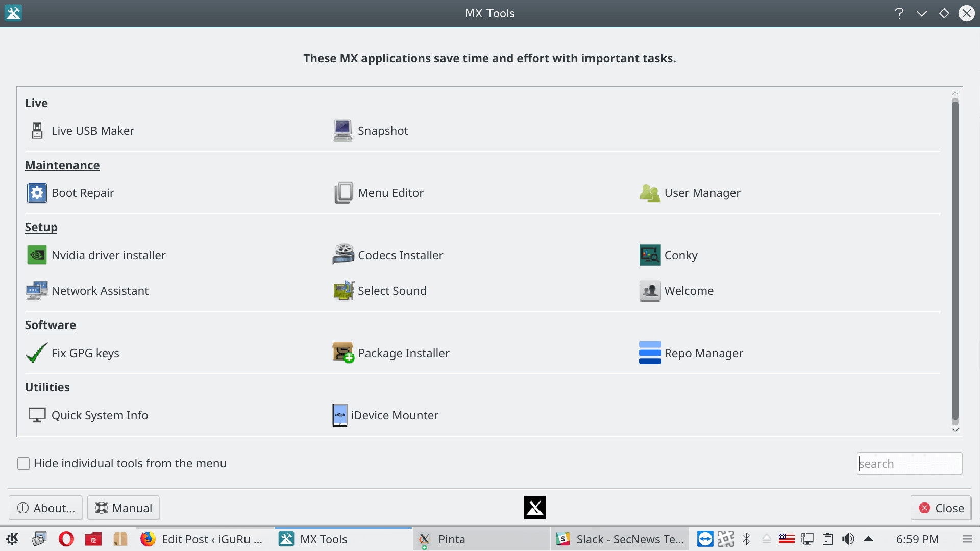
Task: Focus the search input field
Action: click(x=910, y=463)
